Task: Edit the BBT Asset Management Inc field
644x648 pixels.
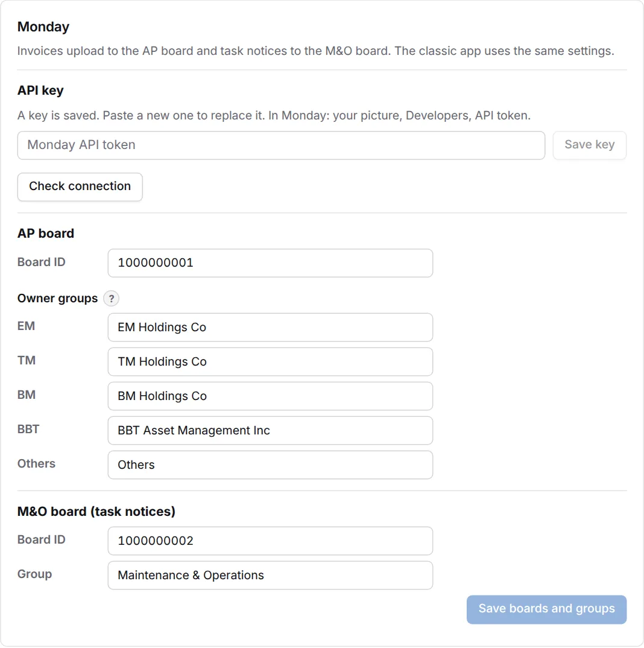Action: [270, 430]
